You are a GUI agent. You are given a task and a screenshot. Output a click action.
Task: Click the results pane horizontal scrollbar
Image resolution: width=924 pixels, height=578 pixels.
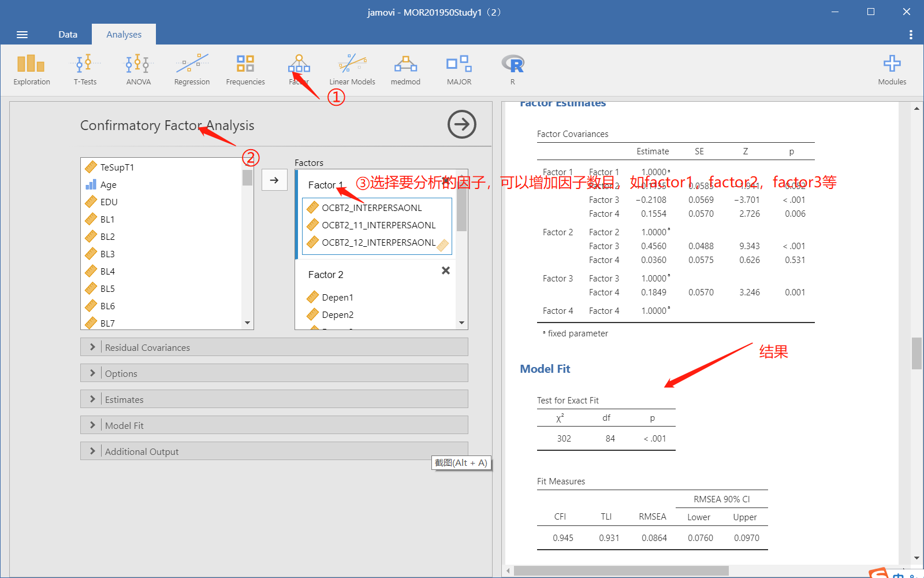pyautogui.click(x=621, y=570)
